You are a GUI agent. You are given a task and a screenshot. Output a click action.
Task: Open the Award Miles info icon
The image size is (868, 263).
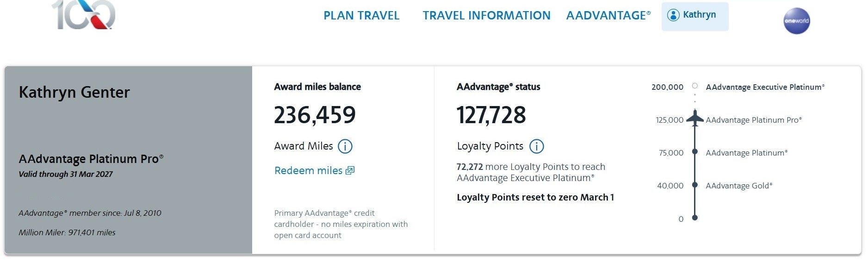(x=345, y=146)
